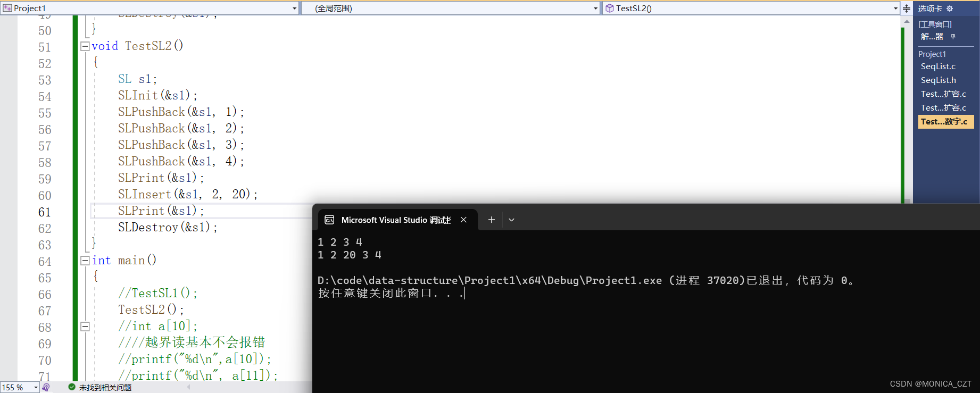Collapse the comment block at line 68
Viewport: 980px width, 393px height.
point(85,327)
